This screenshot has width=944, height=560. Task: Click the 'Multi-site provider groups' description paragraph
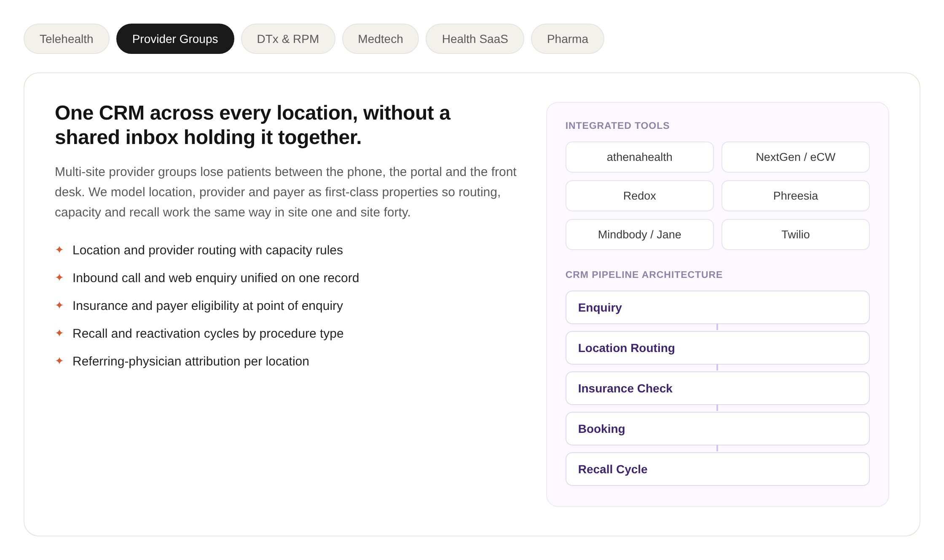click(x=286, y=192)
